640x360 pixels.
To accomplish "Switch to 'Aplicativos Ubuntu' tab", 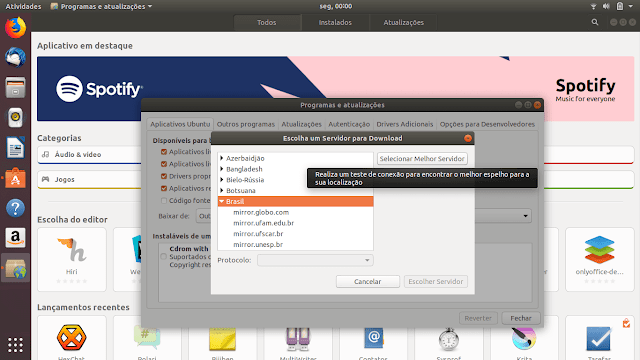I will click(x=180, y=124).
